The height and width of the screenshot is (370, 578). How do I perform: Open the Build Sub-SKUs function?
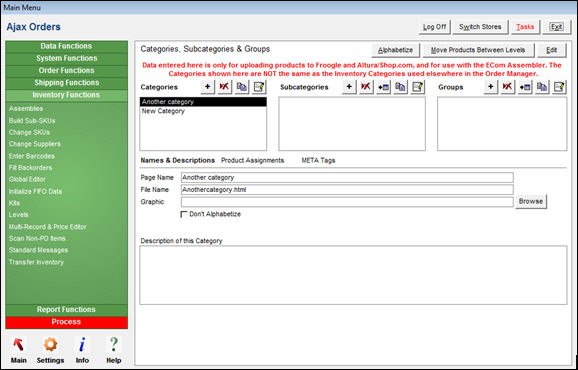32,121
